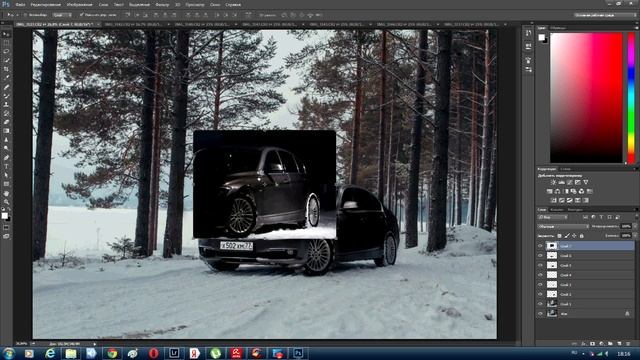Open the Файл menu
Image resolution: width=640 pixels, height=360 pixels.
click(x=20, y=4)
